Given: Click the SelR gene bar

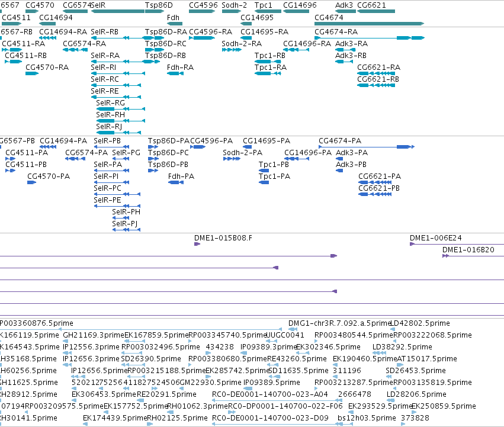Looking at the screenshot, I should [x=118, y=11].
